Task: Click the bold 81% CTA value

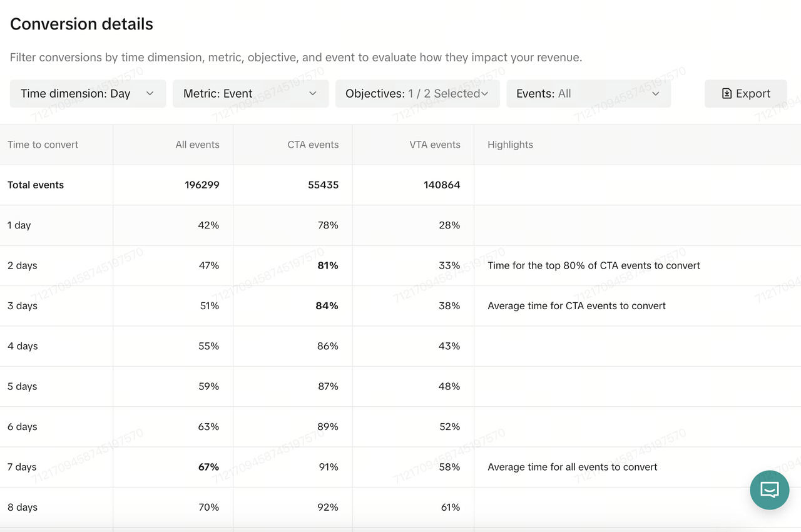Action: (327, 265)
